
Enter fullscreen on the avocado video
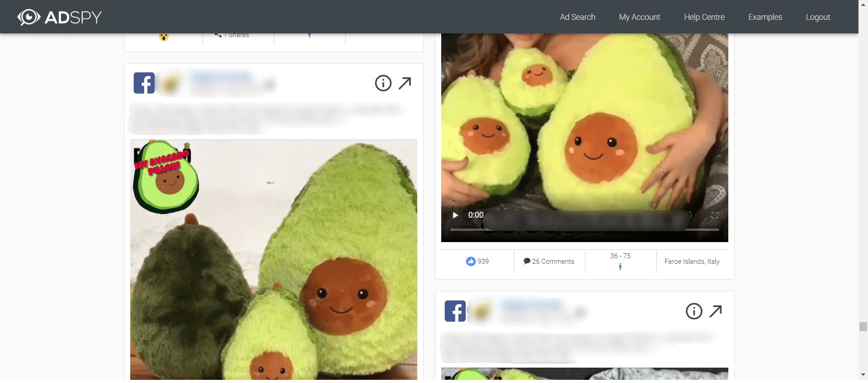(714, 215)
